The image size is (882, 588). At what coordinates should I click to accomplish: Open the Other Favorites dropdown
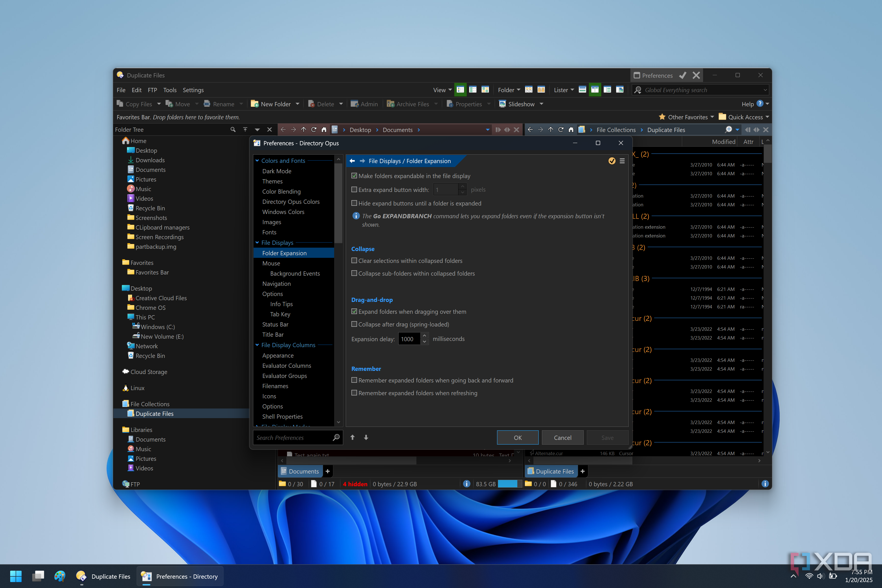687,117
